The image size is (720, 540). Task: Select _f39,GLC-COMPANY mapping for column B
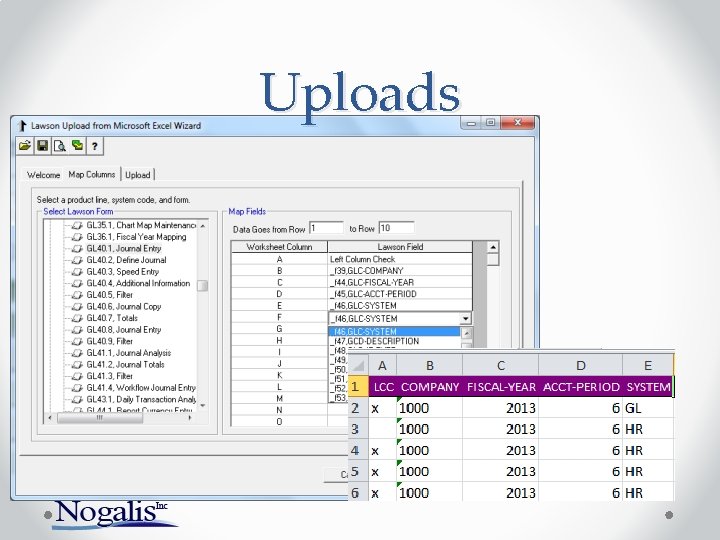click(x=400, y=271)
